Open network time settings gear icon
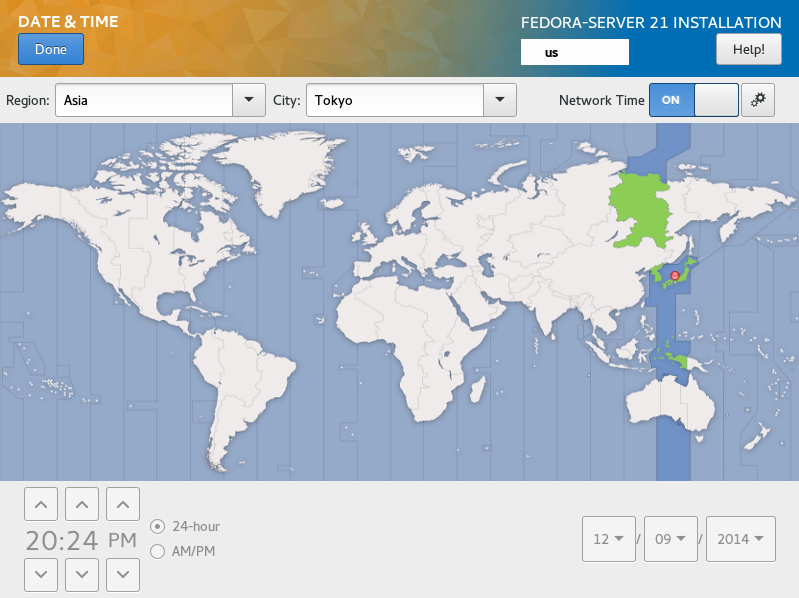The image size is (799, 598). pos(758,100)
